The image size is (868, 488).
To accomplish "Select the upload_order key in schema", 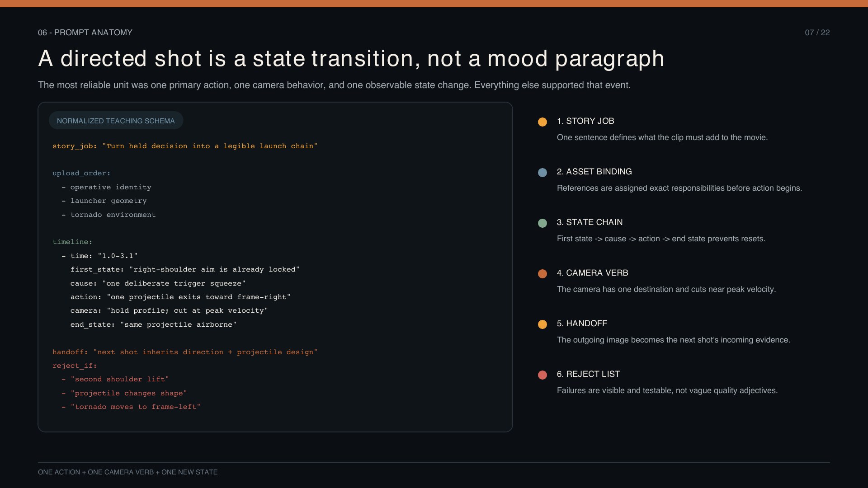I will pos(81,173).
